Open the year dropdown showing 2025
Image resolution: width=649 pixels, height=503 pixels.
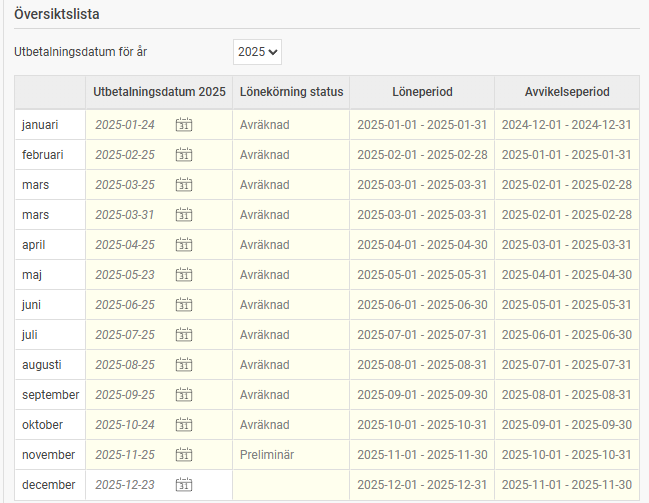257,51
